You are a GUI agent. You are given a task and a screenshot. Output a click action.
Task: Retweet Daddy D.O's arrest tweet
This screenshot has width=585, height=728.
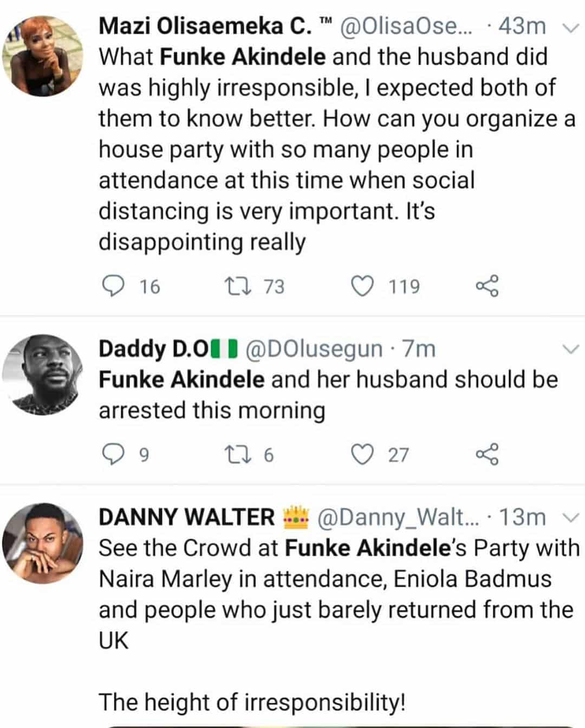click(238, 454)
